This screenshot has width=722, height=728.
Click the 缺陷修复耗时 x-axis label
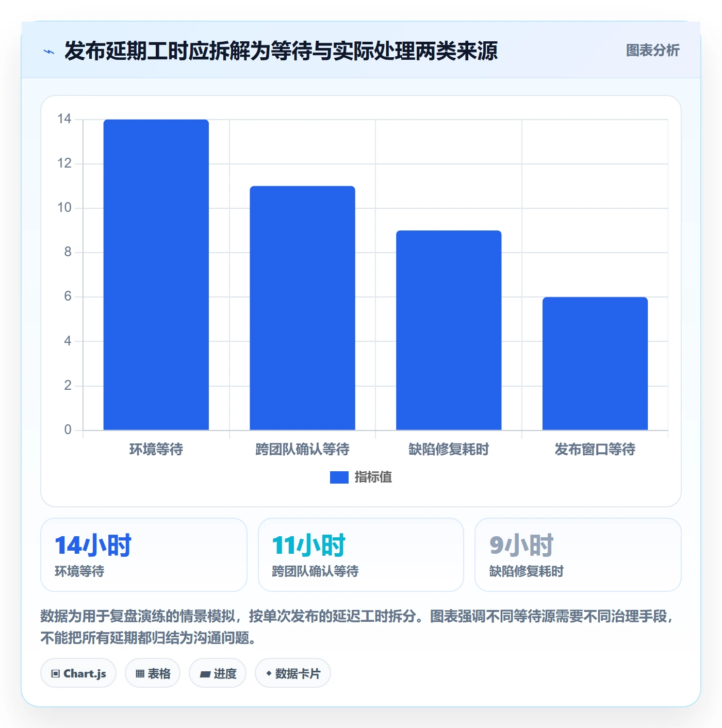pyautogui.click(x=449, y=450)
